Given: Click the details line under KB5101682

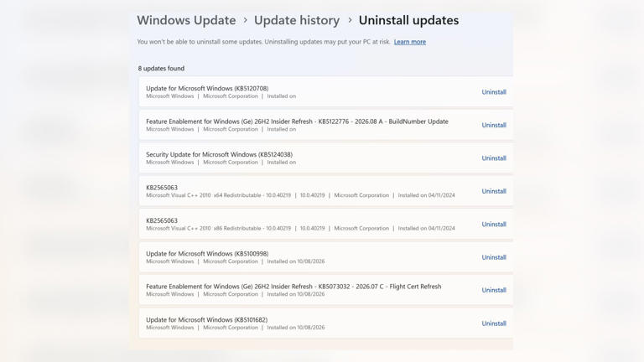Looking at the screenshot, I should point(236,328).
